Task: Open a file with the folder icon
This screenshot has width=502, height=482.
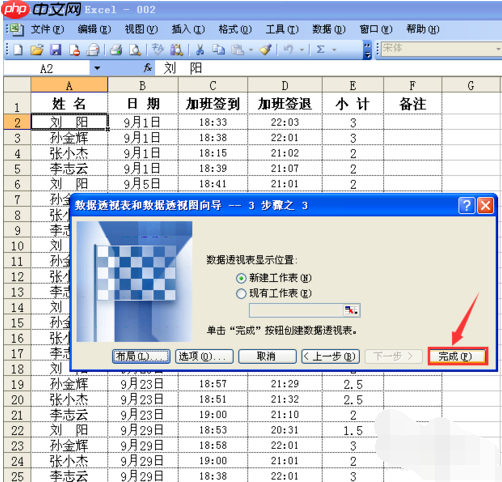Action: pos(37,50)
